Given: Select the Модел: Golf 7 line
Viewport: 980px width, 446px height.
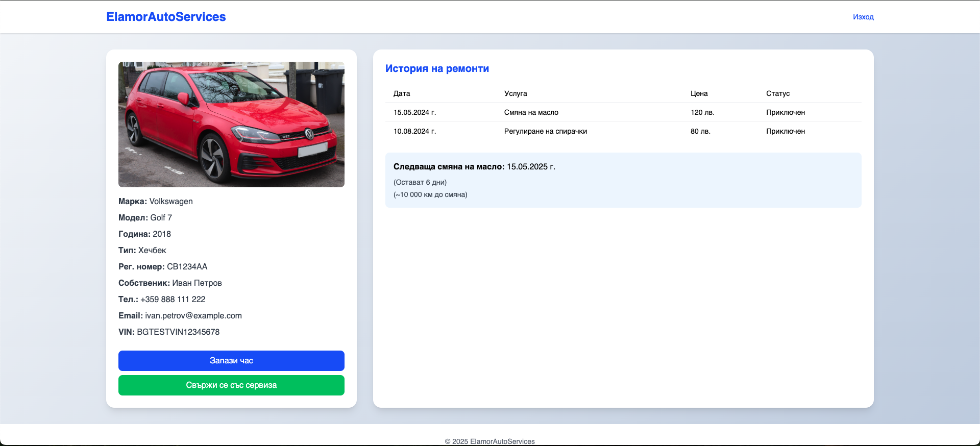Looking at the screenshot, I should click(x=145, y=218).
